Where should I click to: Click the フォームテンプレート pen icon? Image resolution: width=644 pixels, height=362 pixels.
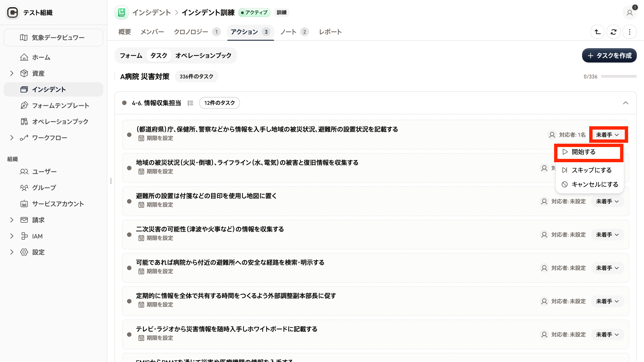[x=24, y=105]
